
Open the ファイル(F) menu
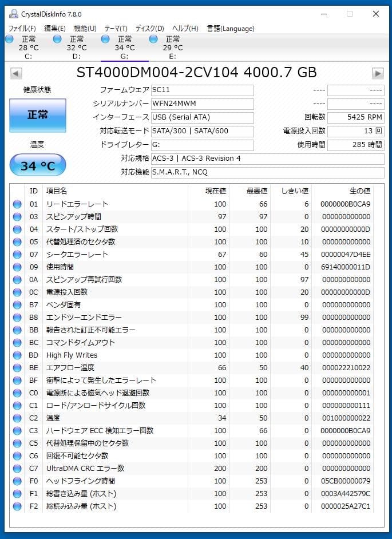point(22,29)
